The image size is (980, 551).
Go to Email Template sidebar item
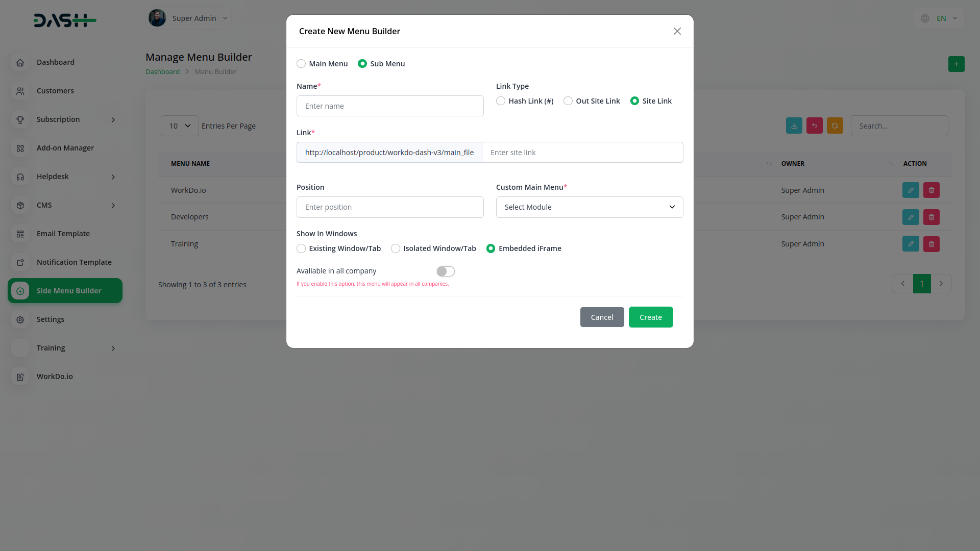point(63,234)
